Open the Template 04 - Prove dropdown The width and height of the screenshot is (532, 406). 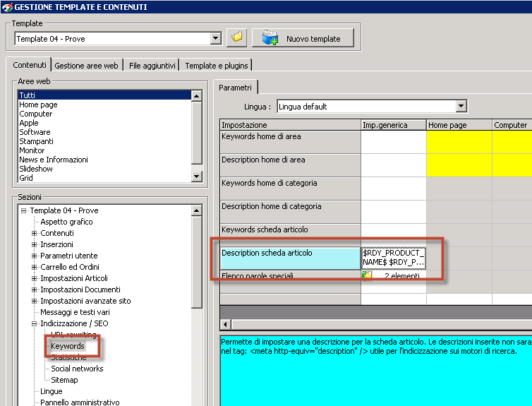215,38
